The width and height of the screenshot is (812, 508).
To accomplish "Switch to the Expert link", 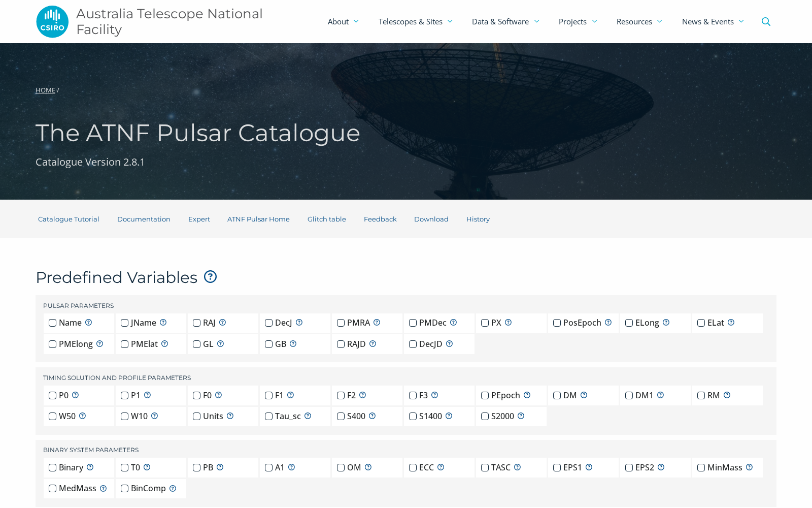I will point(199,219).
